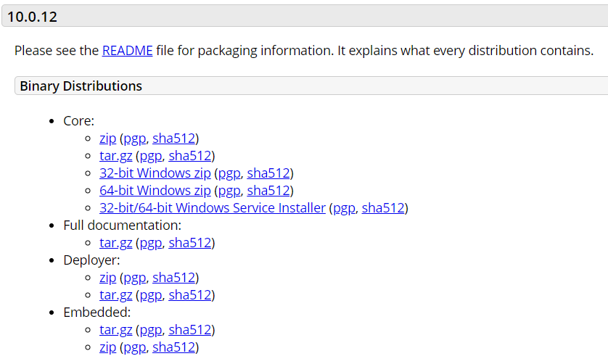Open pgp signature for Embedded zip
The image size is (608, 364).
[x=135, y=347]
